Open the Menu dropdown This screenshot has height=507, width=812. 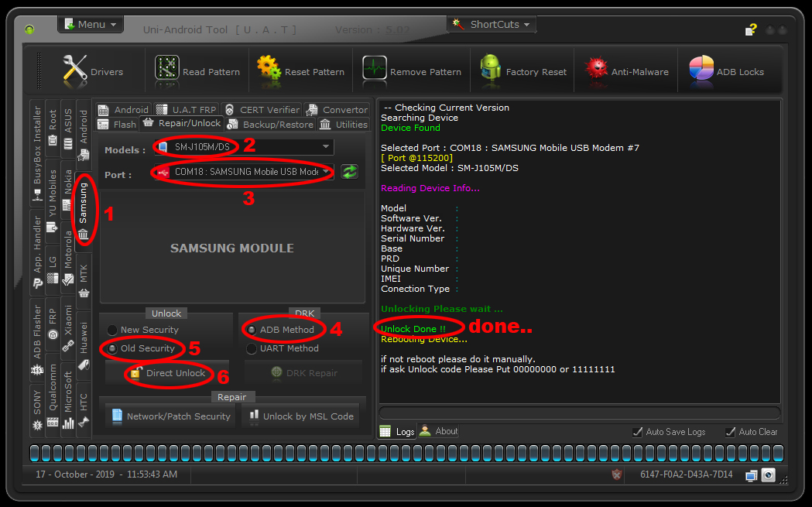tap(91, 24)
